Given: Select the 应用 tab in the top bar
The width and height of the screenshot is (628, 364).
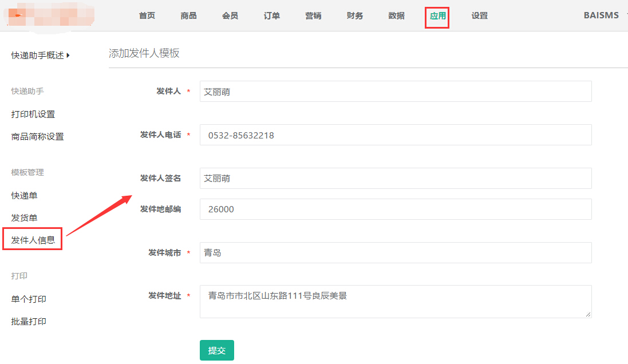Looking at the screenshot, I should tap(437, 16).
